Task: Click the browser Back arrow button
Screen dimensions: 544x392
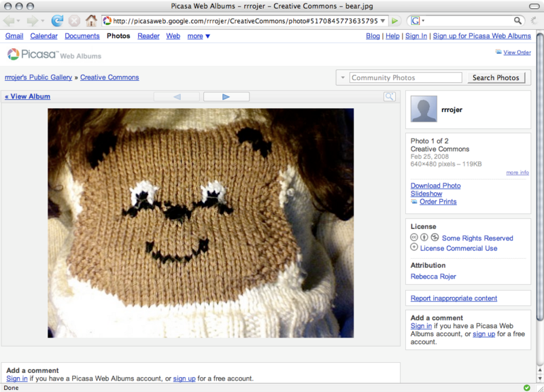Action: coord(9,21)
